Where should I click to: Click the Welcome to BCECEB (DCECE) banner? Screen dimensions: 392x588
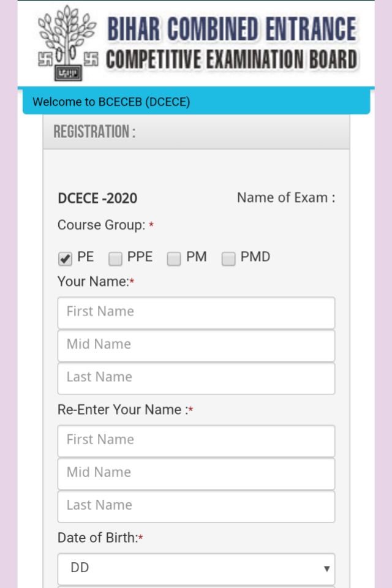(196, 102)
